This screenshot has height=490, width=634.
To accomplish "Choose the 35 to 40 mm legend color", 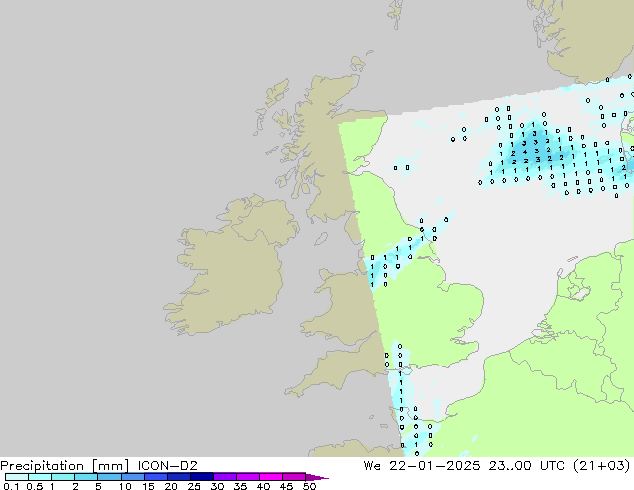I will click(x=249, y=477).
